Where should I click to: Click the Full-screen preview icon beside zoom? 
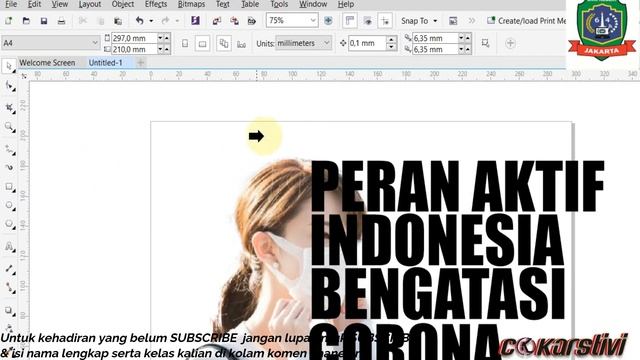tap(328, 20)
